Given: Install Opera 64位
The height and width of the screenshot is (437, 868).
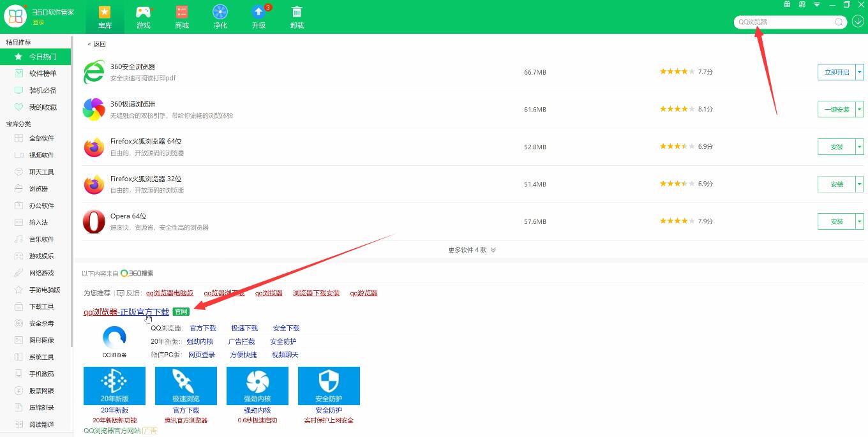Looking at the screenshot, I should tap(837, 221).
